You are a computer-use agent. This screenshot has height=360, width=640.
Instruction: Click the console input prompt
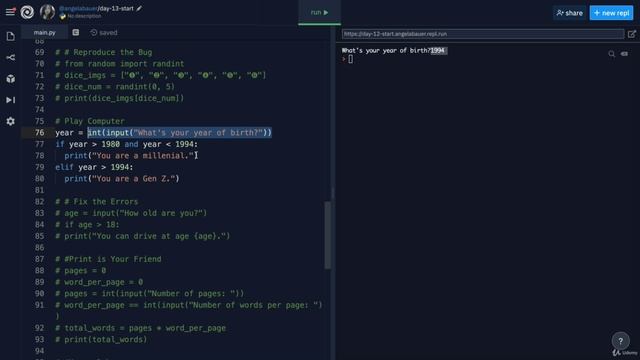pos(350,59)
